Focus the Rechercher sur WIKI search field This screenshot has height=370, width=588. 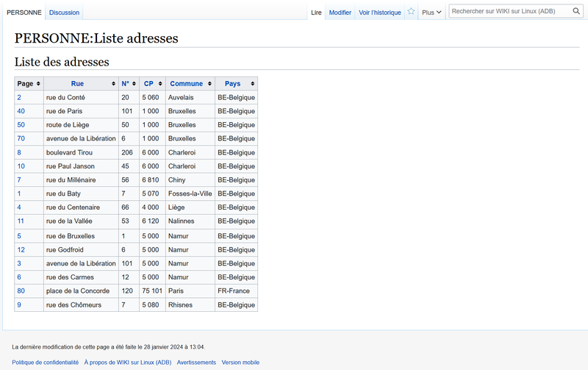[x=510, y=11]
